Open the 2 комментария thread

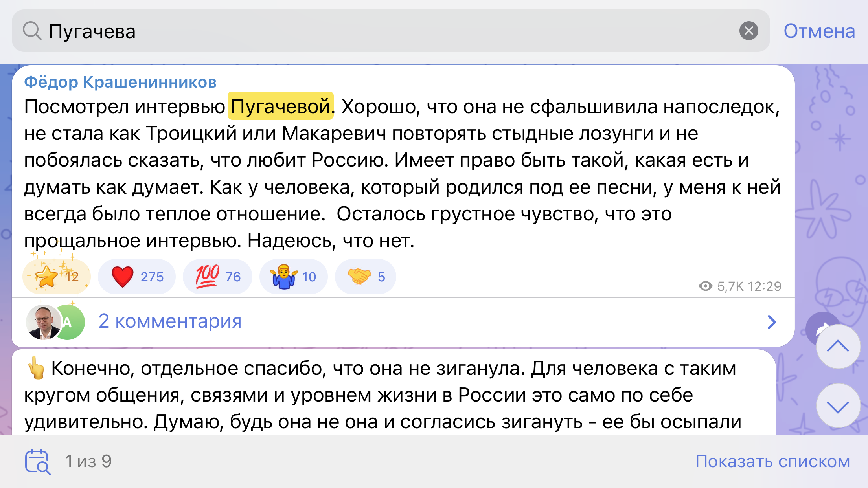(170, 321)
